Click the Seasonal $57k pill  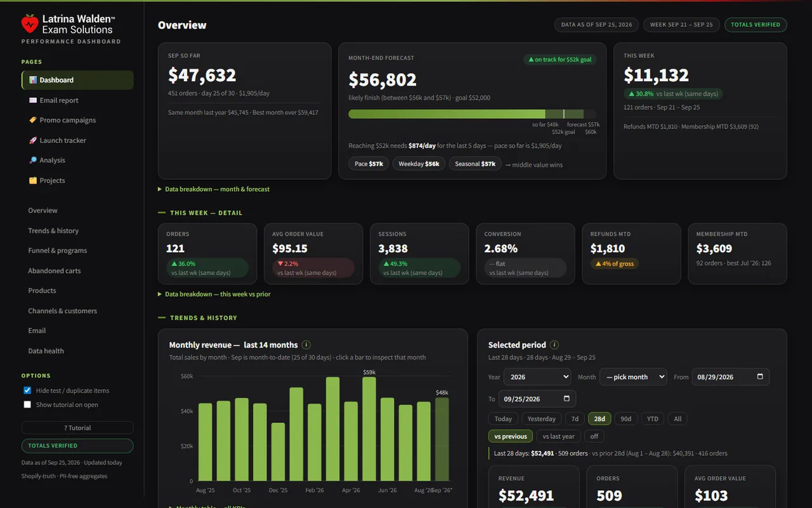tap(475, 164)
